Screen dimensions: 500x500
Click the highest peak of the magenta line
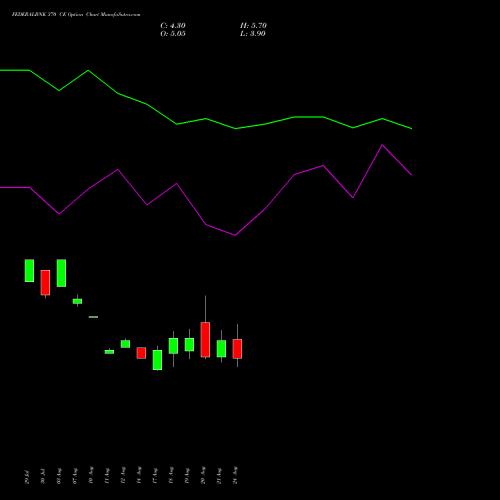(x=382, y=145)
